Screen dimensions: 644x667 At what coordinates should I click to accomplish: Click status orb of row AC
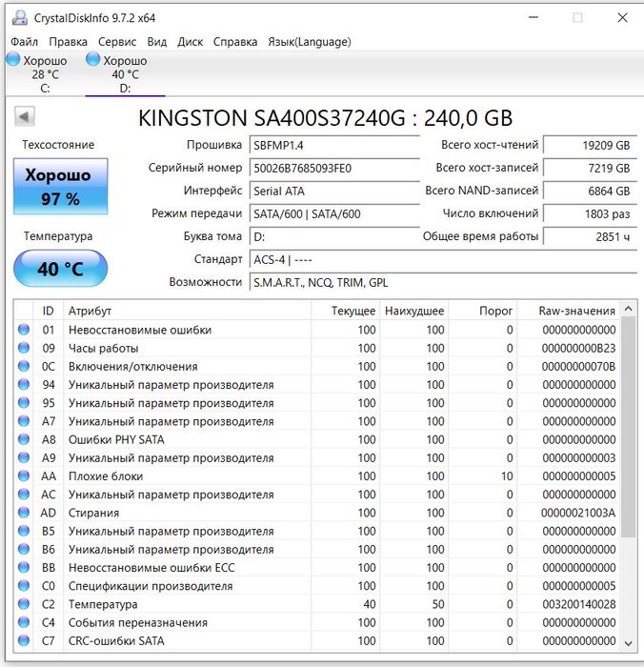[24, 494]
